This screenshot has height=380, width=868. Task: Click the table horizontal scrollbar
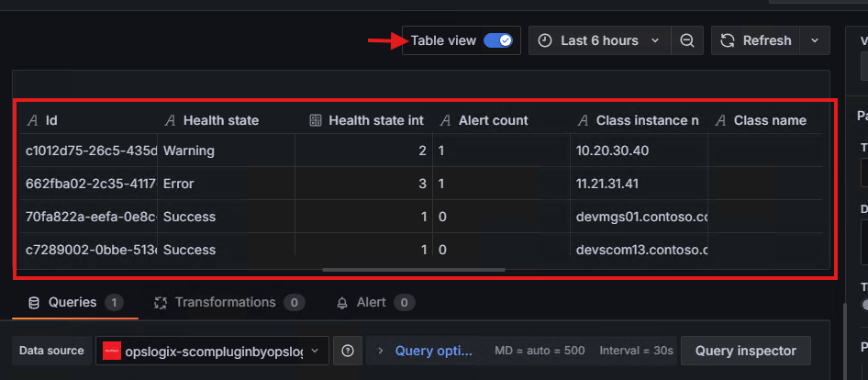[414, 270]
